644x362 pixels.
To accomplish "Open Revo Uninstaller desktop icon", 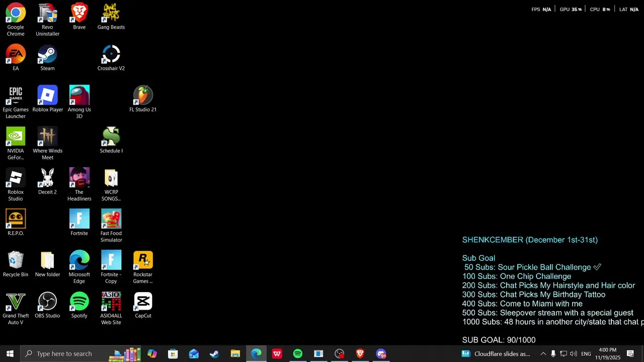I will (47, 20).
